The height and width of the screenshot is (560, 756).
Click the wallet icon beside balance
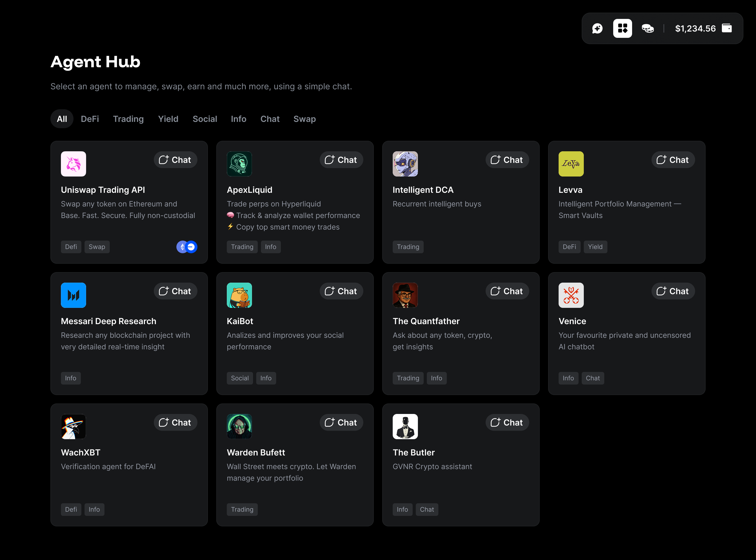click(727, 28)
